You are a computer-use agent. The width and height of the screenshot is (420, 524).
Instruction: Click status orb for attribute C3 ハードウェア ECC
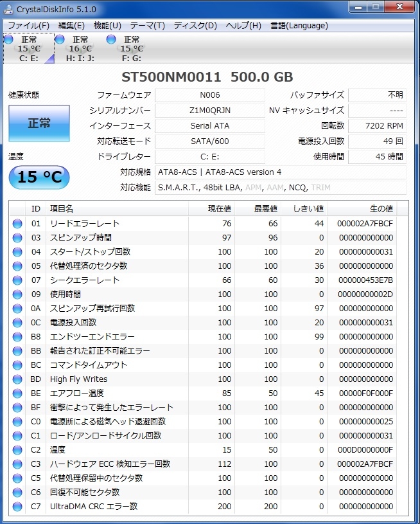17,464
